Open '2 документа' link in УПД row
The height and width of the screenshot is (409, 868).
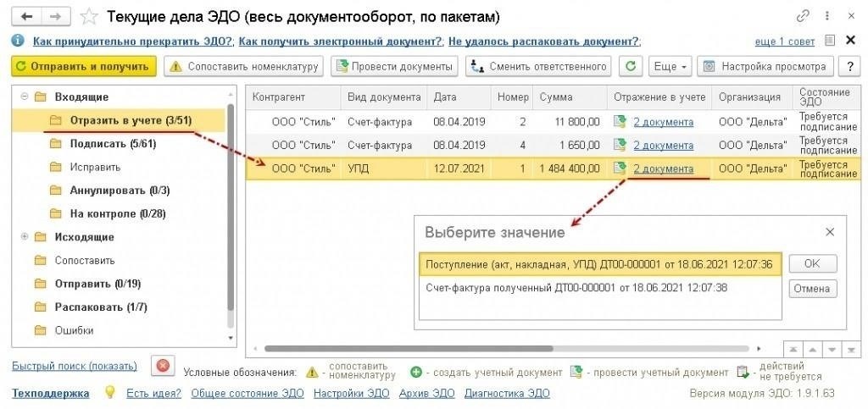(x=663, y=169)
